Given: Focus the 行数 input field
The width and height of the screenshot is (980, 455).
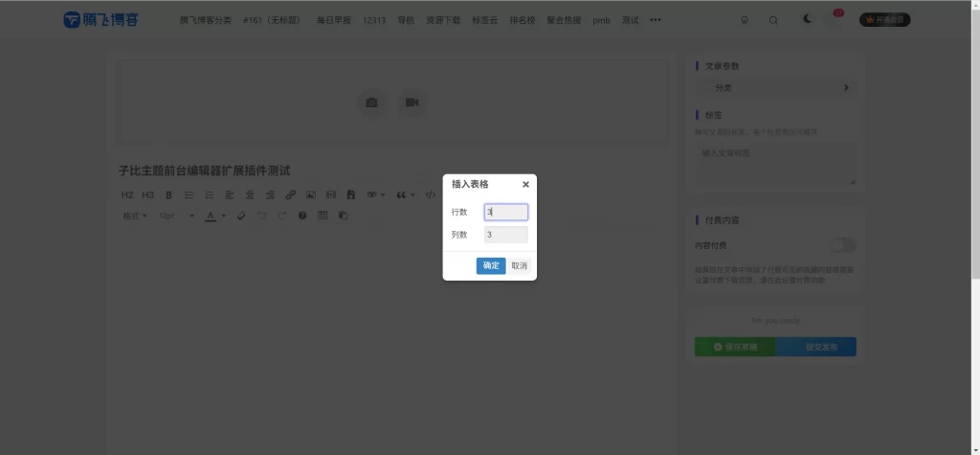Looking at the screenshot, I should (505, 212).
